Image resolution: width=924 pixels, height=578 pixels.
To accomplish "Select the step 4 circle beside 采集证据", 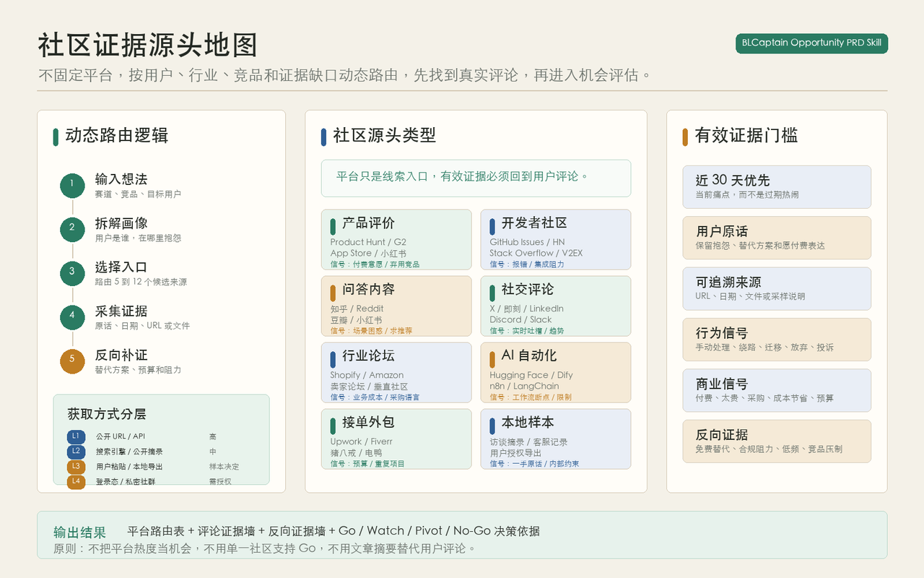I will pos(72,317).
